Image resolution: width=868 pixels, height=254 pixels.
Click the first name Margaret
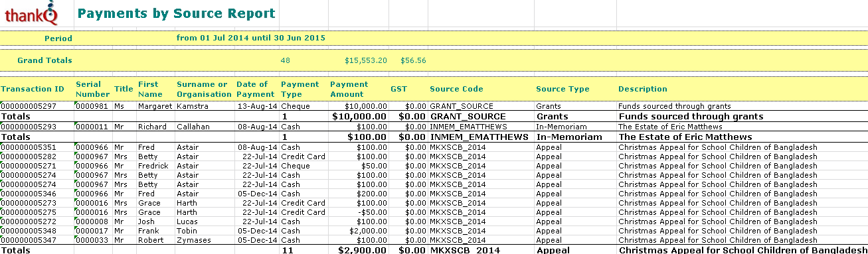154,106
